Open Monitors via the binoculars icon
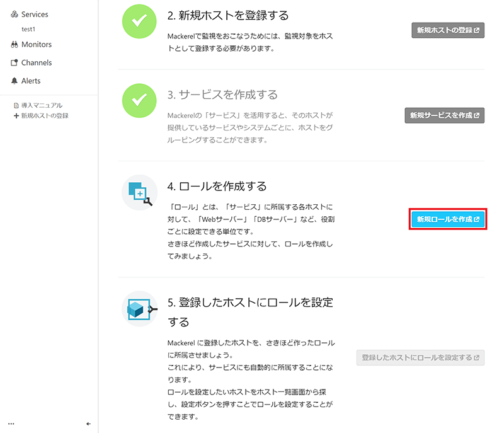504x433 pixels. (x=14, y=45)
